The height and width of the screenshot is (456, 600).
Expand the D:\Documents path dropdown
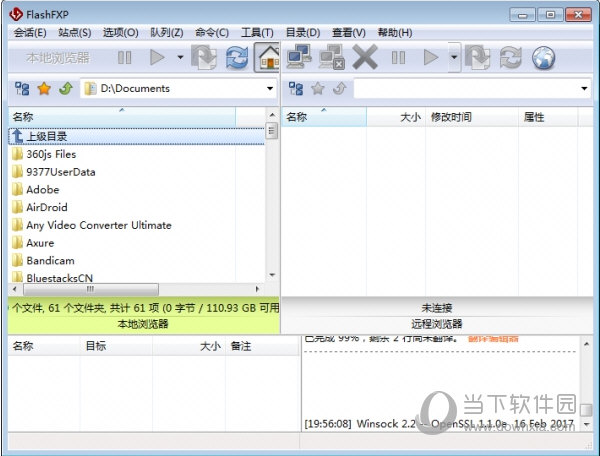[270, 89]
